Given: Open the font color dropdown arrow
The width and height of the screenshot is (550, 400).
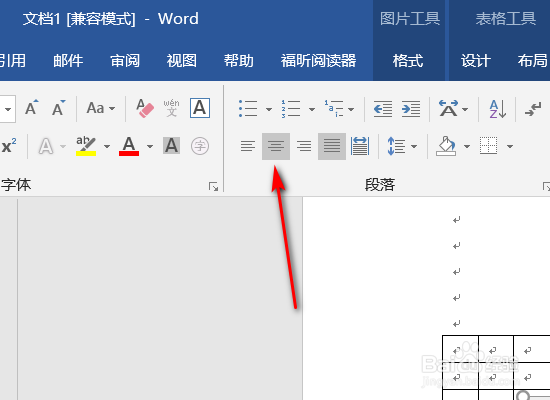Looking at the screenshot, I should click(150, 146).
